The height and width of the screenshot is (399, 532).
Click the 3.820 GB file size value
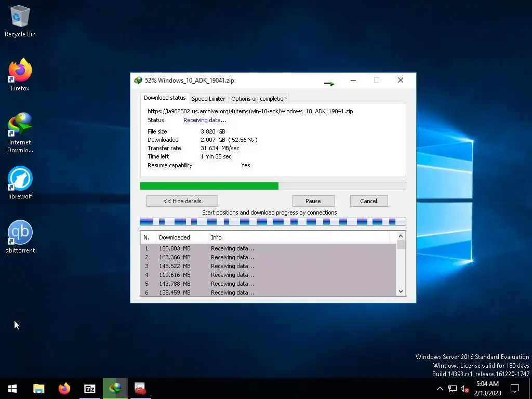pos(212,131)
